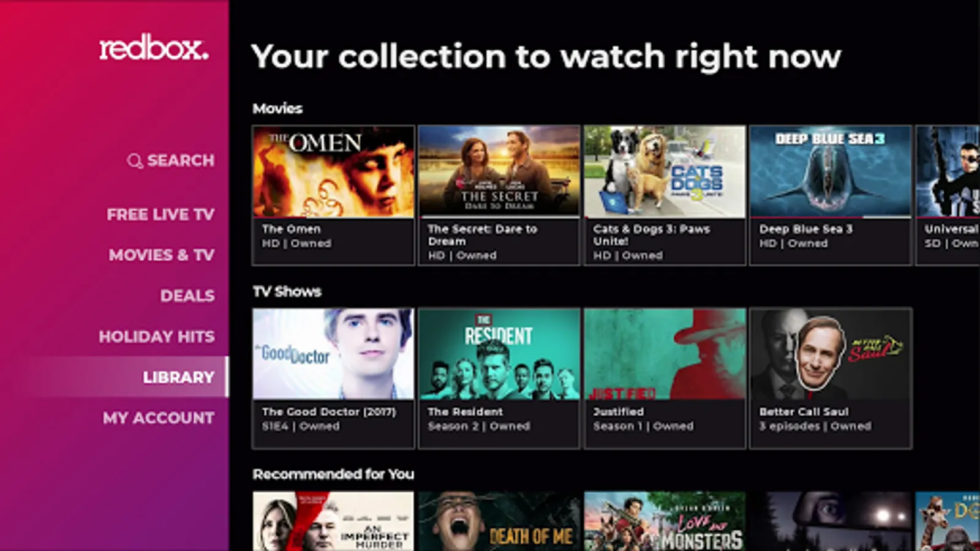
Task: Click the redbox logo
Action: (x=154, y=48)
